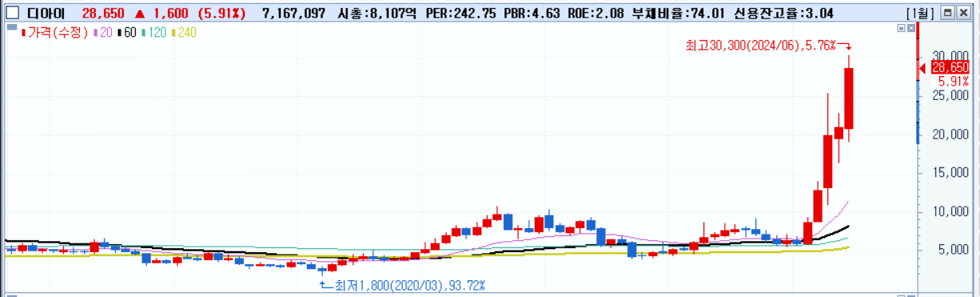Screen dimensions: 980x297
Task: Maximize the inner price chart panel
Action: pyautogui.click(x=900, y=28)
